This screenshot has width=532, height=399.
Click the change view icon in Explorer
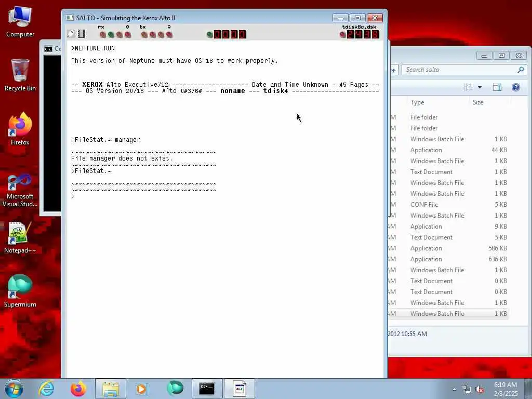tap(469, 87)
